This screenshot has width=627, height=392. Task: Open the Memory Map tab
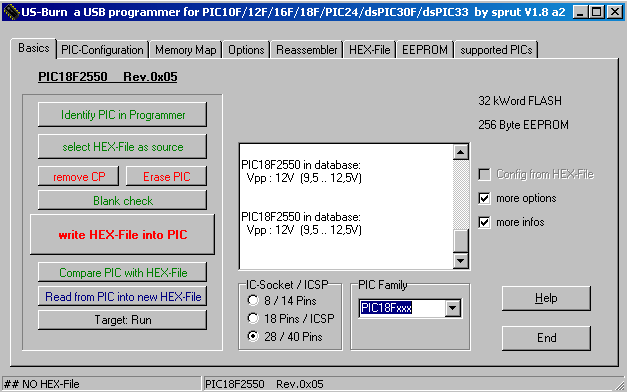(186, 50)
